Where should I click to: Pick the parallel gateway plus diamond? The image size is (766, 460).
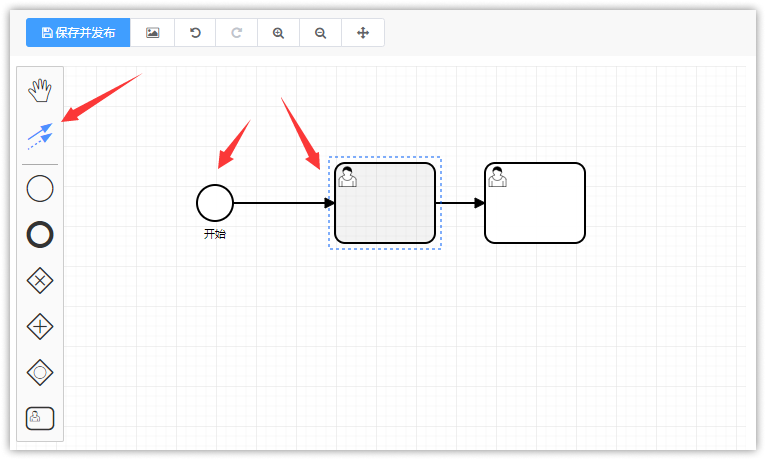(x=40, y=326)
